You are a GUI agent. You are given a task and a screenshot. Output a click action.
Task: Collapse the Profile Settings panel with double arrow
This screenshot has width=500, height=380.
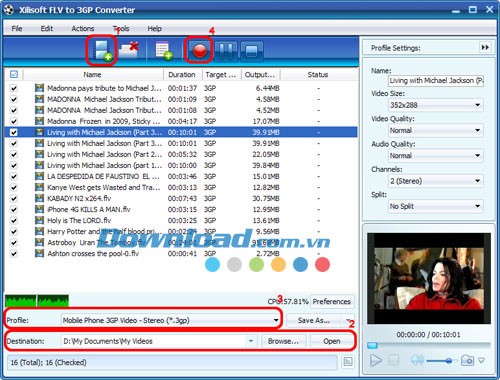(x=485, y=48)
